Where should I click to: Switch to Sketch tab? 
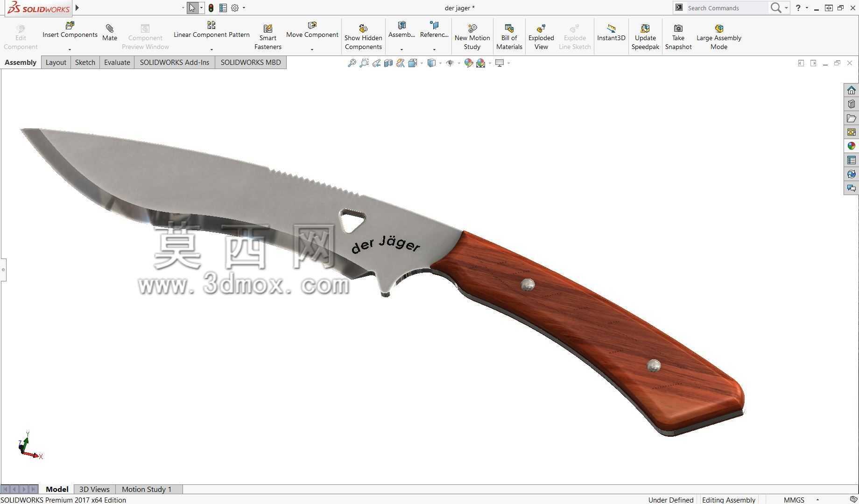85,63
